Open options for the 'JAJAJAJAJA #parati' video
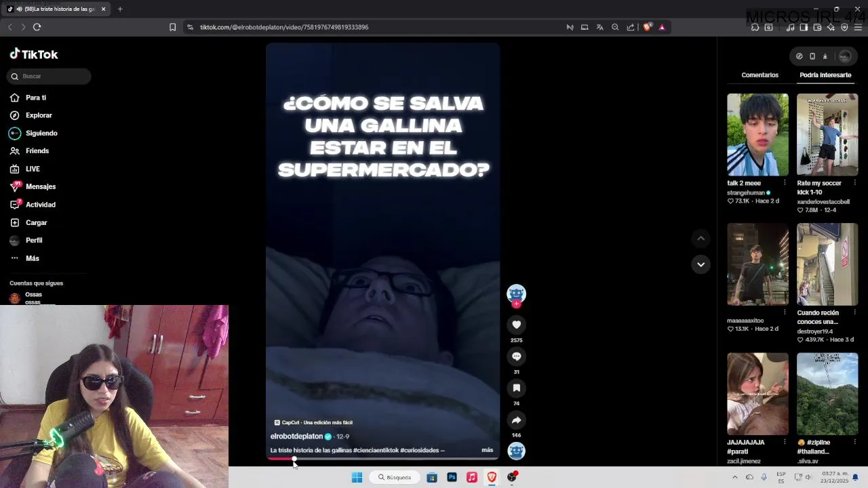This screenshot has width=868, height=488. (785, 442)
